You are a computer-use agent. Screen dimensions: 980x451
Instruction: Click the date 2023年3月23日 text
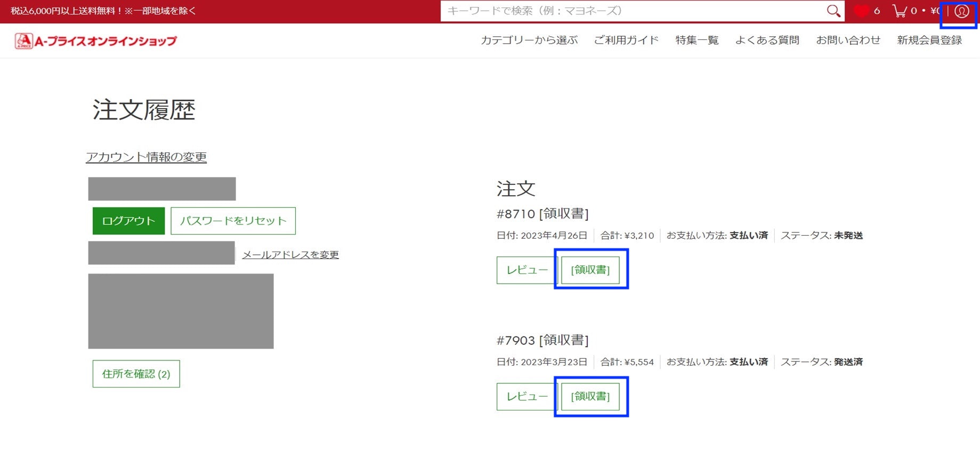coord(554,362)
